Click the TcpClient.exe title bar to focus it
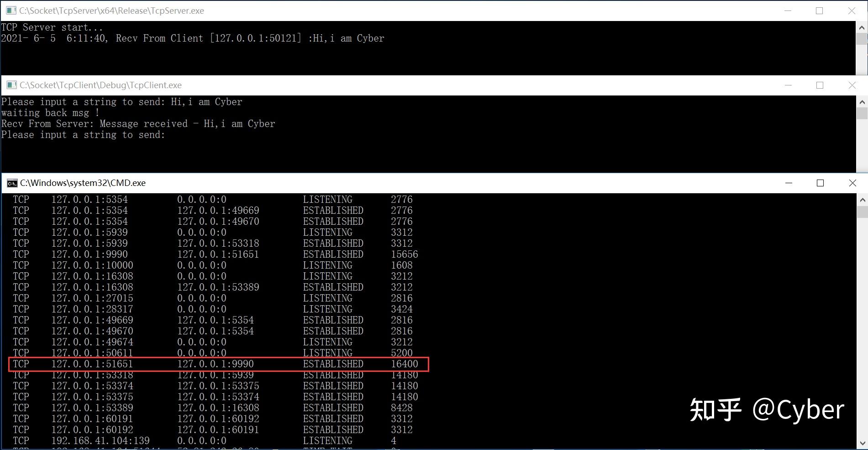Image resolution: width=868 pixels, height=450 pixels. (x=365, y=85)
